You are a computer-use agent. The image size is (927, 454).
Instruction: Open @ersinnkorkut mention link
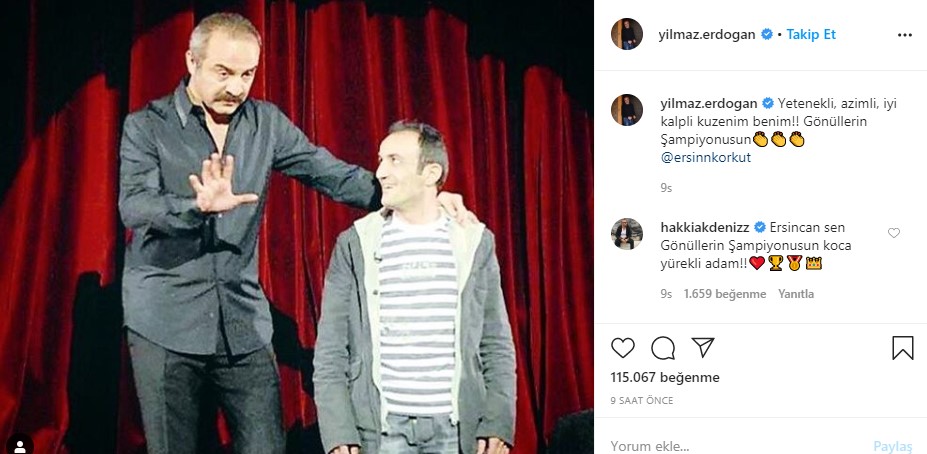[706, 158]
